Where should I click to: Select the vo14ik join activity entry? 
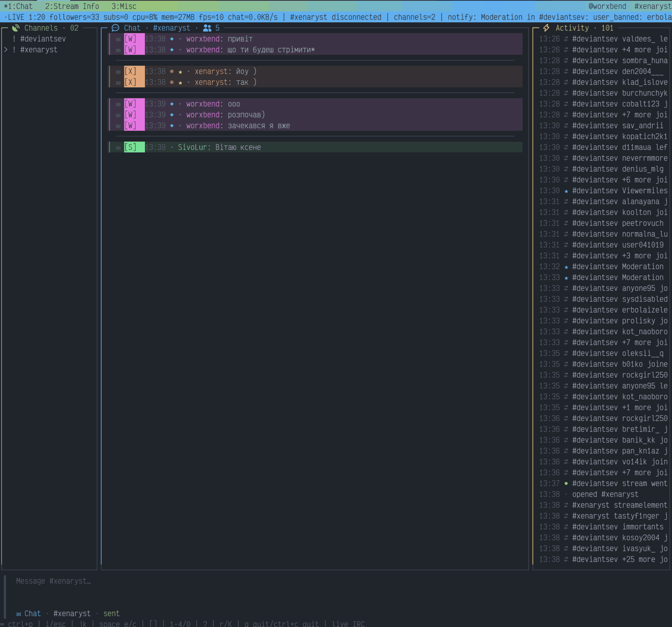pos(603,462)
